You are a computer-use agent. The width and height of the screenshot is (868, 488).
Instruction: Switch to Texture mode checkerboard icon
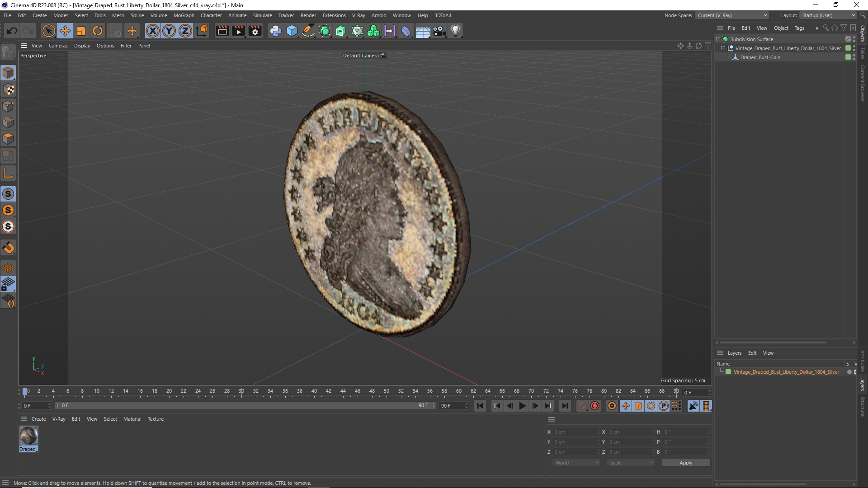coord(9,89)
